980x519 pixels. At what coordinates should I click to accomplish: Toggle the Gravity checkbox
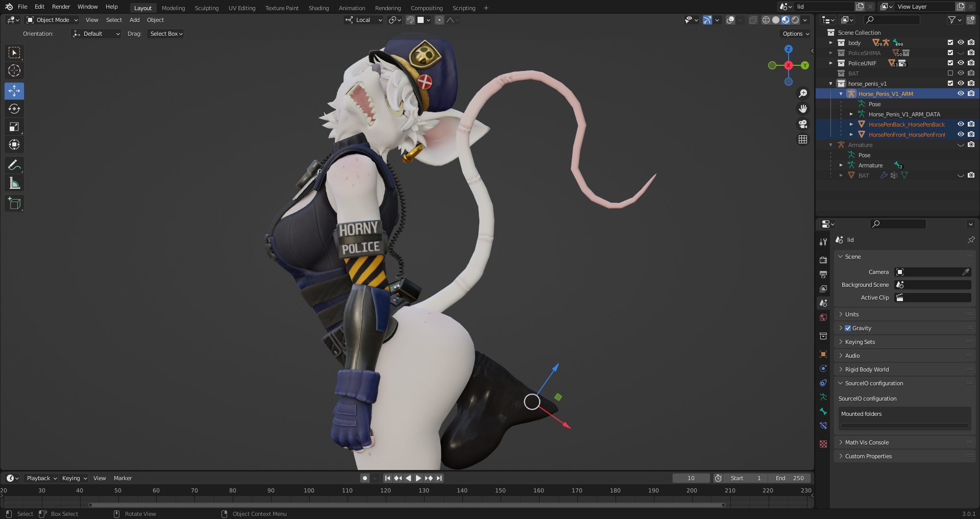tap(848, 328)
